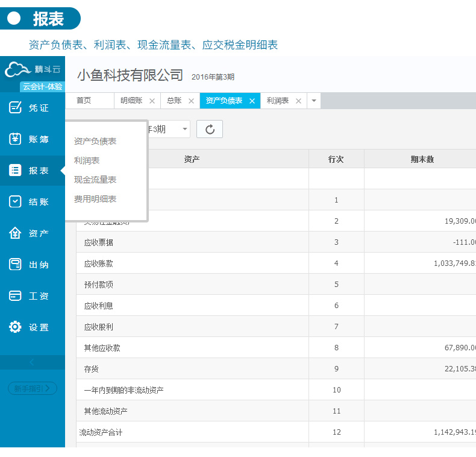Collapse the sidebar with the left arrow

point(32,362)
